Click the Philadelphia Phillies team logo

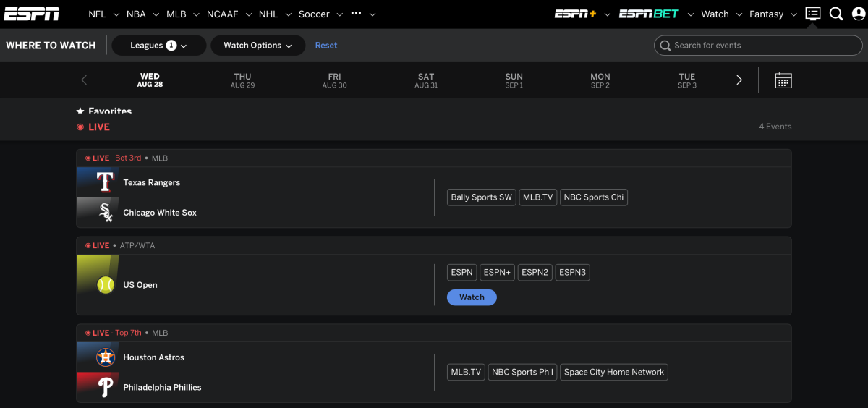(x=106, y=387)
